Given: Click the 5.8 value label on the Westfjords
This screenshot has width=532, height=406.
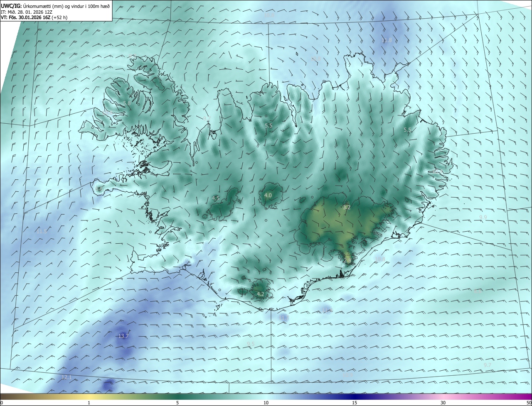Looking at the screenshot, I should tap(127, 103).
